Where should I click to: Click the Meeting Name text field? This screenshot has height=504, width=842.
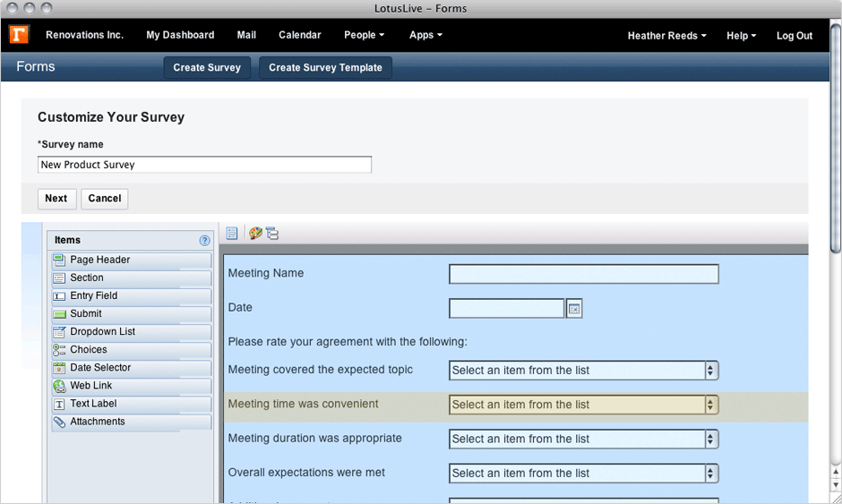tap(583, 274)
